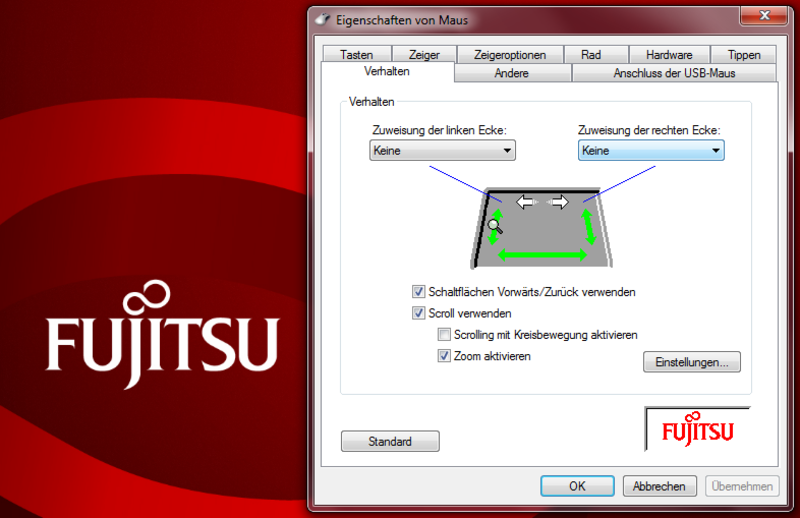Open the Einstellungen... button

click(x=691, y=362)
